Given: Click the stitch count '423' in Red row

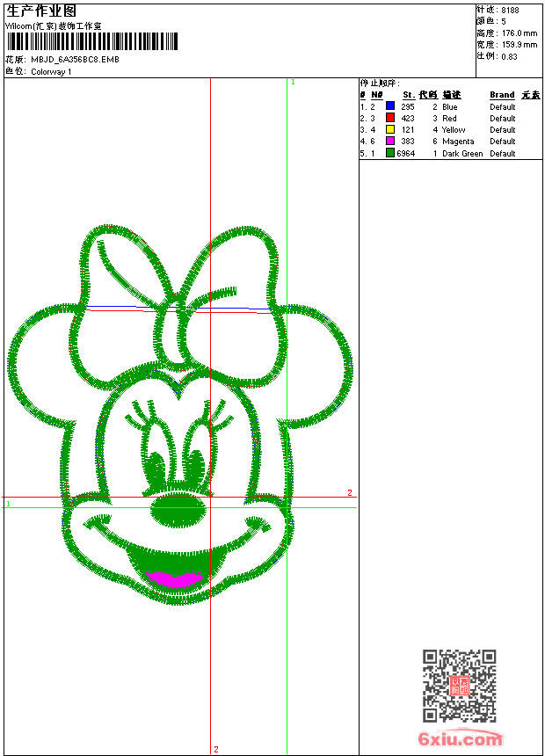Looking at the screenshot, I should pos(408,118).
